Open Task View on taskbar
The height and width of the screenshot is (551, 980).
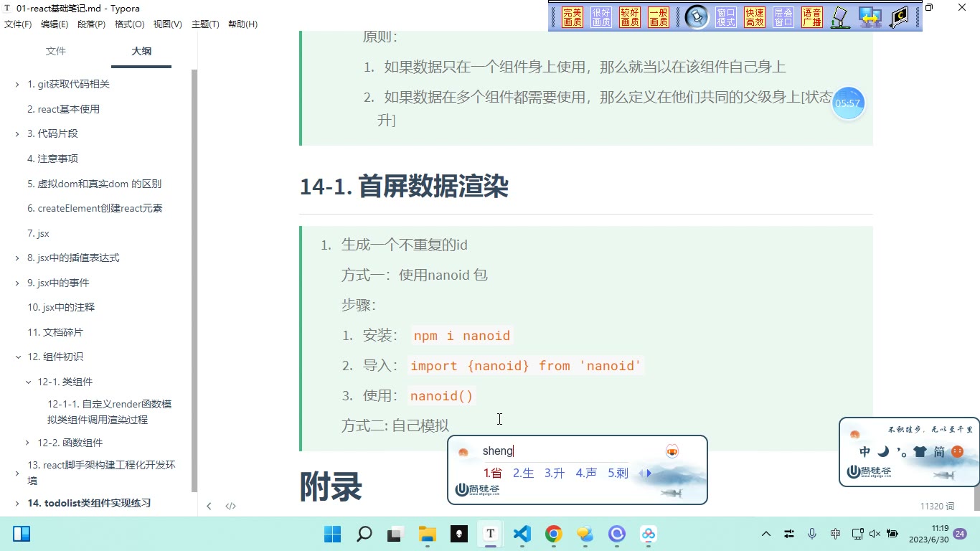pos(395,534)
